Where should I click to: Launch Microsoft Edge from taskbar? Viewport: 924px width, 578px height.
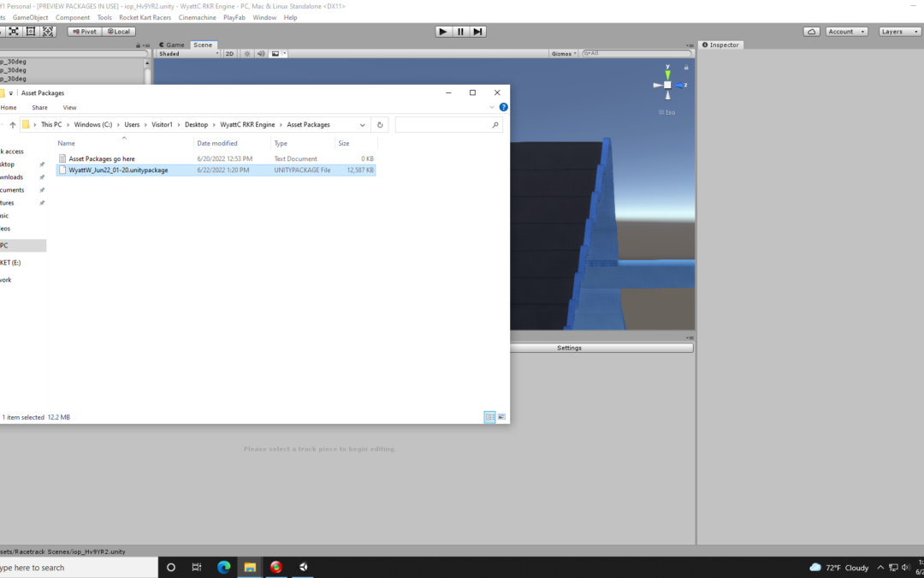pyautogui.click(x=223, y=568)
